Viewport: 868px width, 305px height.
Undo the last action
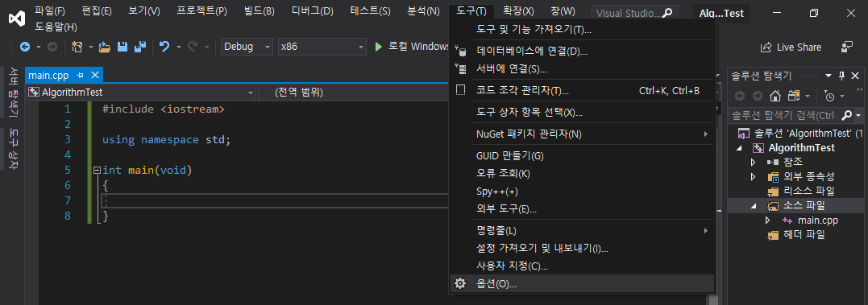tap(164, 47)
